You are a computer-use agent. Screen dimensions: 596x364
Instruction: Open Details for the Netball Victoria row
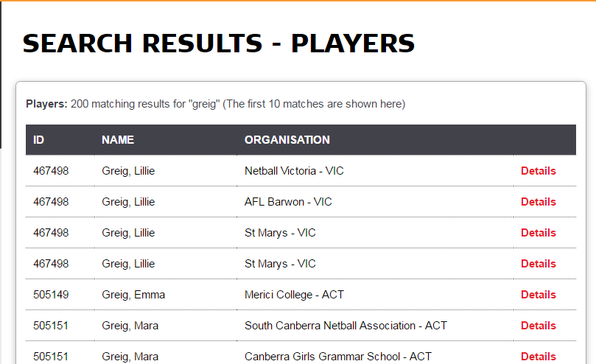pyautogui.click(x=539, y=171)
